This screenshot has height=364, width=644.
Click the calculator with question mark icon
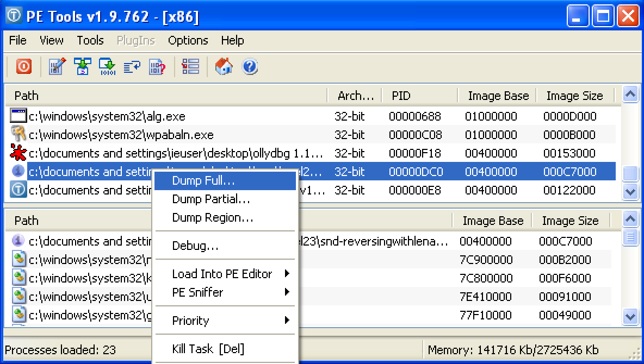pyautogui.click(x=157, y=66)
